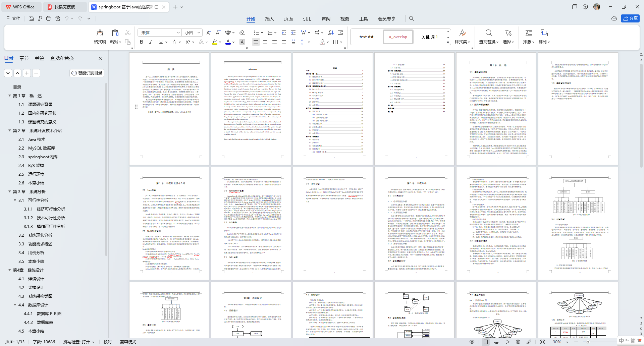This screenshot has width=644, height=346.
Task: Adjust the zoom slider handle
Action: click(588, 342)
